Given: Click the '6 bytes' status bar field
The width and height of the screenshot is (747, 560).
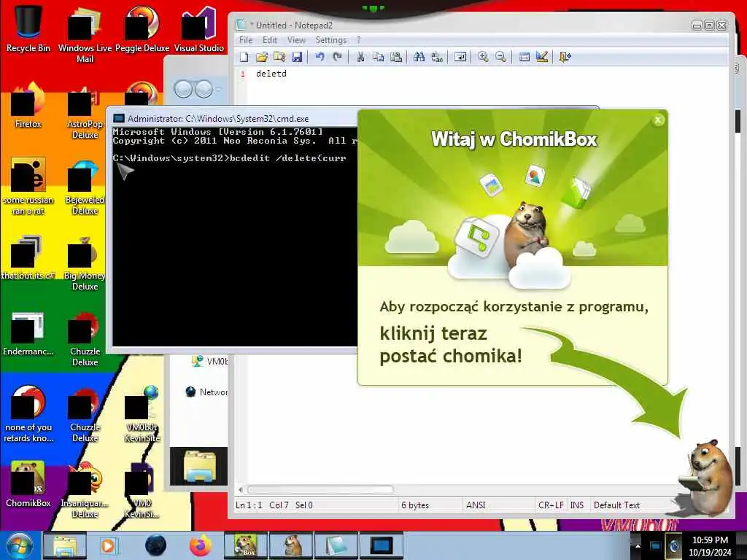Looking at the screenshot, I should coord(415,505).
